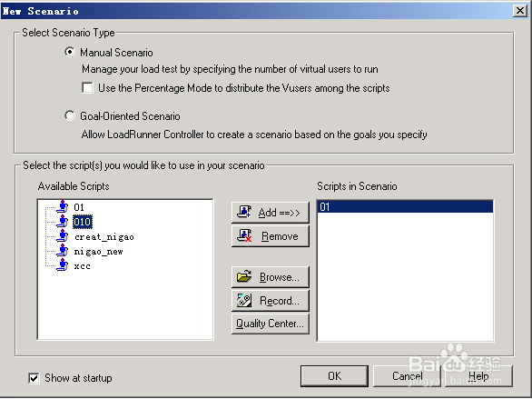Open Record to create new script
The height and width of the screenshot is (399, 532).
click(271, 301)
